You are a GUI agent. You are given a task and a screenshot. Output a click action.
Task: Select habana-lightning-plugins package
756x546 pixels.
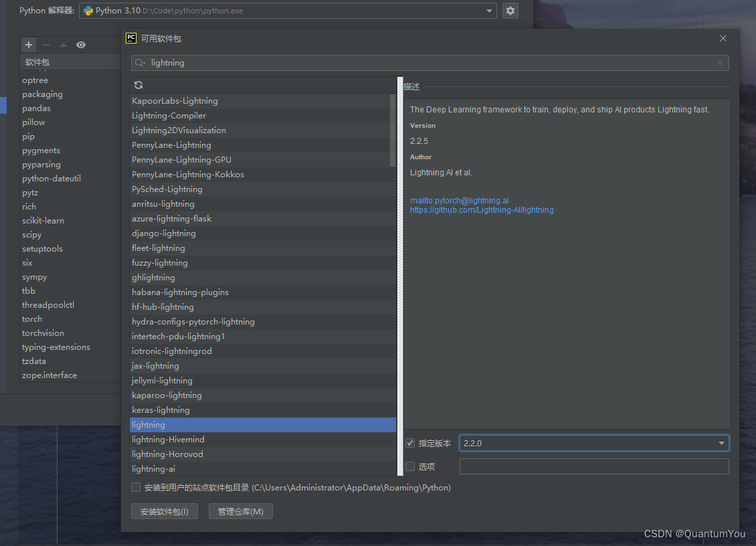tap(263, 292)
